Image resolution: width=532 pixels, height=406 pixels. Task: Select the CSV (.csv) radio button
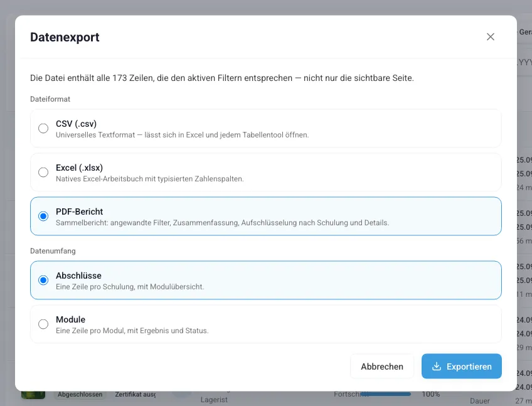tap(43, 128)
